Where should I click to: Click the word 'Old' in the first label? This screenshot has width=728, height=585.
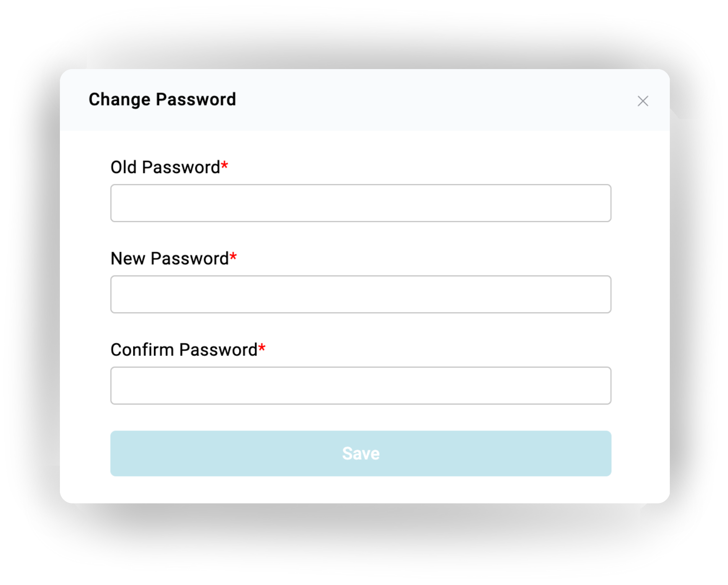click(x=124, y=168)
